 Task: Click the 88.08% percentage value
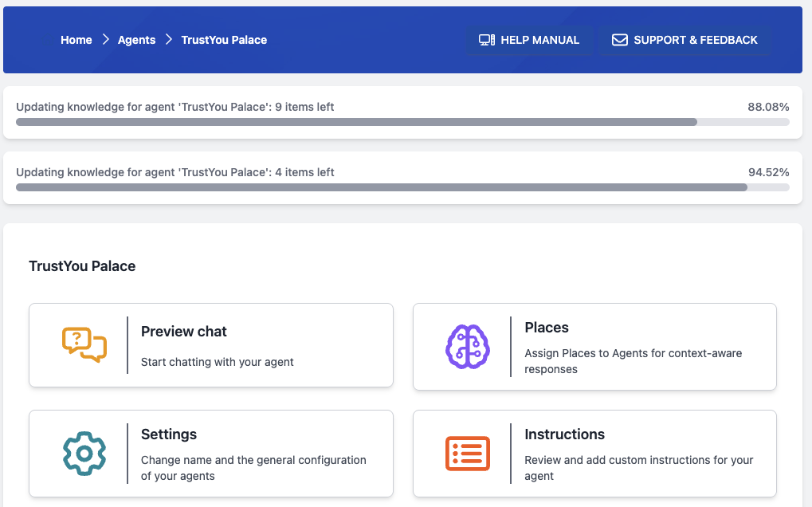[768, 107]
